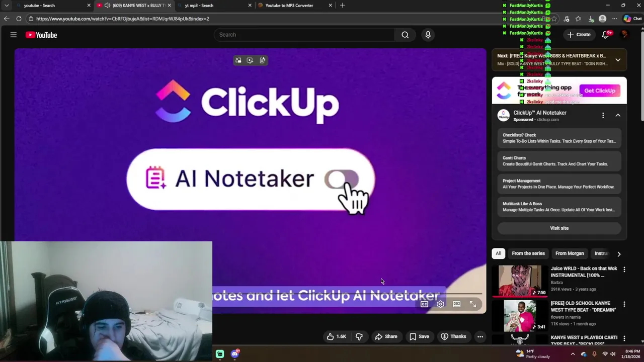The image size is (644, 362).
Task: Open Wi-Fi network settings in tray
Action: coord(605,354)
